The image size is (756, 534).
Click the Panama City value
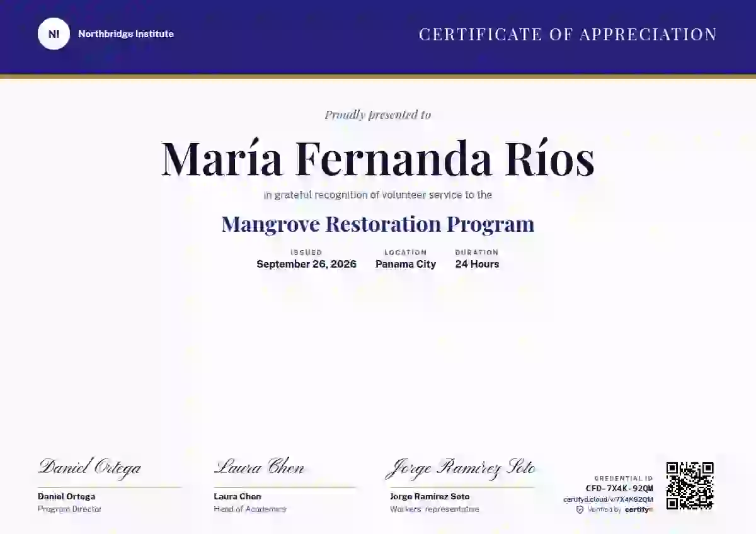(406, 264)
